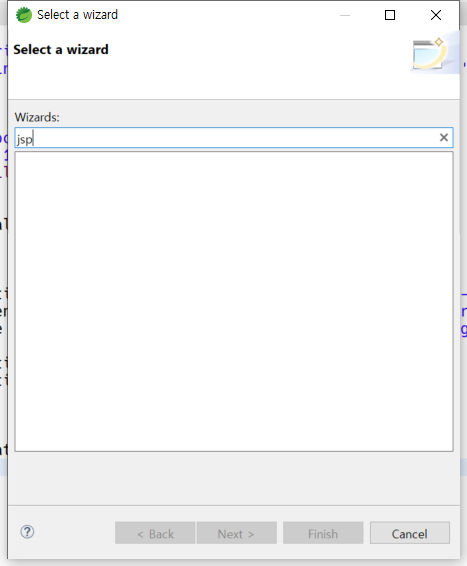Maximize the Select a wizard dialog

(x=390, y=15)
